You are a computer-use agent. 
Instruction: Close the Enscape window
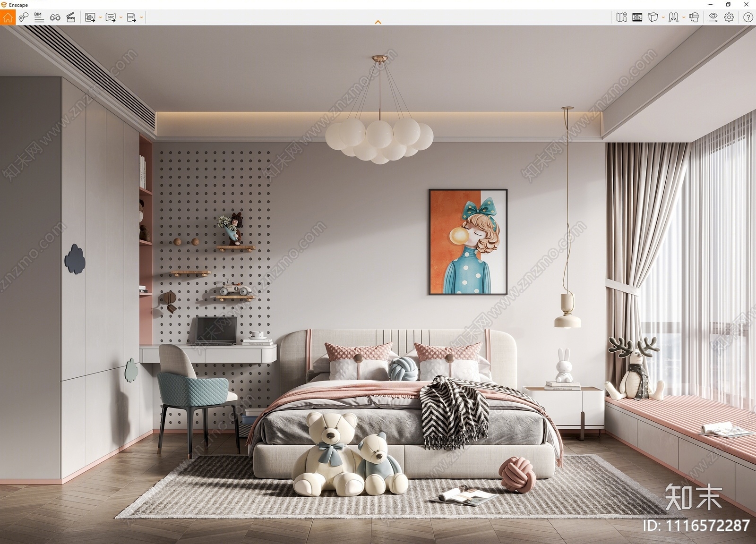tap(746, 5)
